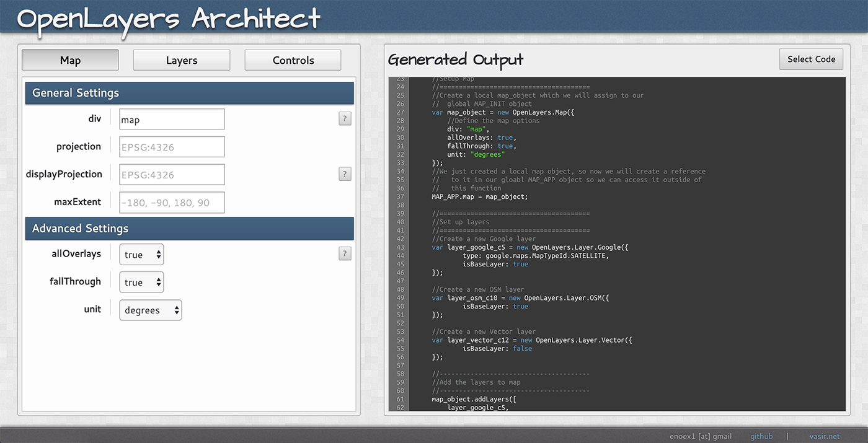Click the question mark next to allOverlays
Viewport: 868px width, 443px height.
345,253
